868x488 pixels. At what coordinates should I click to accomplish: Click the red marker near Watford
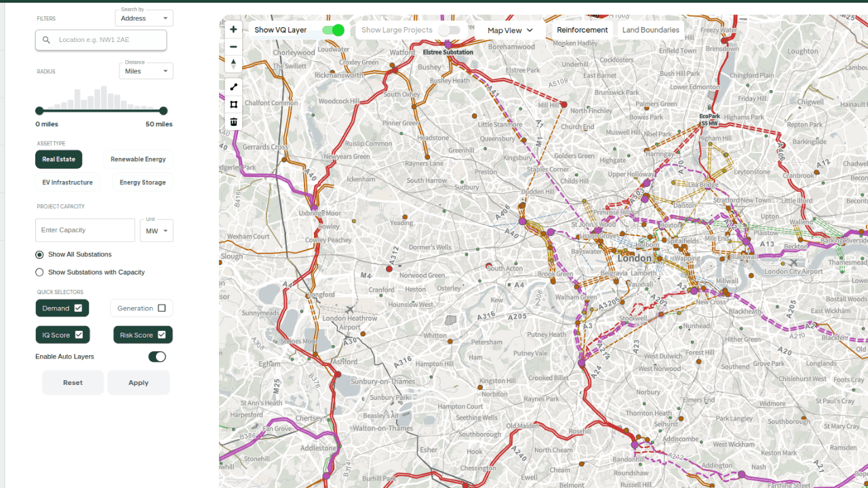click(x=394, y=69)
